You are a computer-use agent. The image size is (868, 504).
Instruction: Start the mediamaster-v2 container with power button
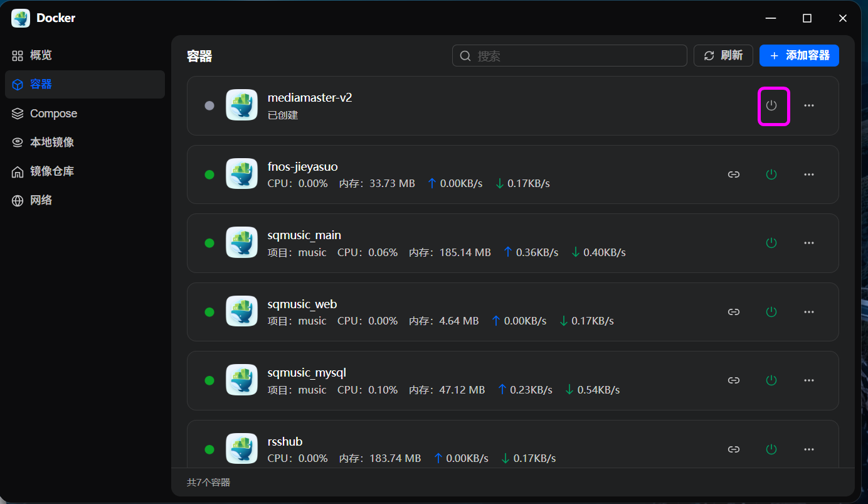771,105
